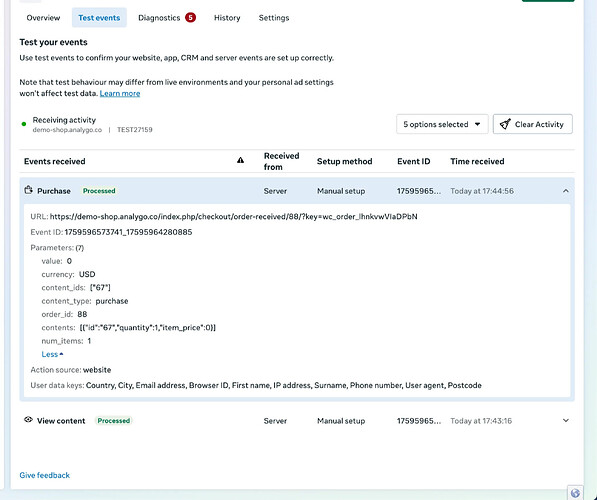Select the Purchase event URL text
597x500 pixels.
coord(233,216)
